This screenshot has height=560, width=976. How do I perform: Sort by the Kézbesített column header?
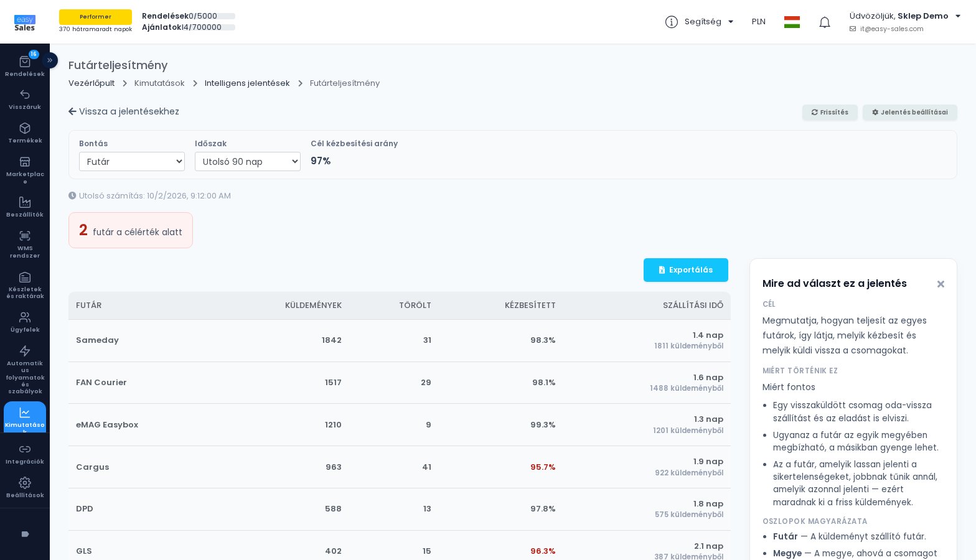pos(530,306)
